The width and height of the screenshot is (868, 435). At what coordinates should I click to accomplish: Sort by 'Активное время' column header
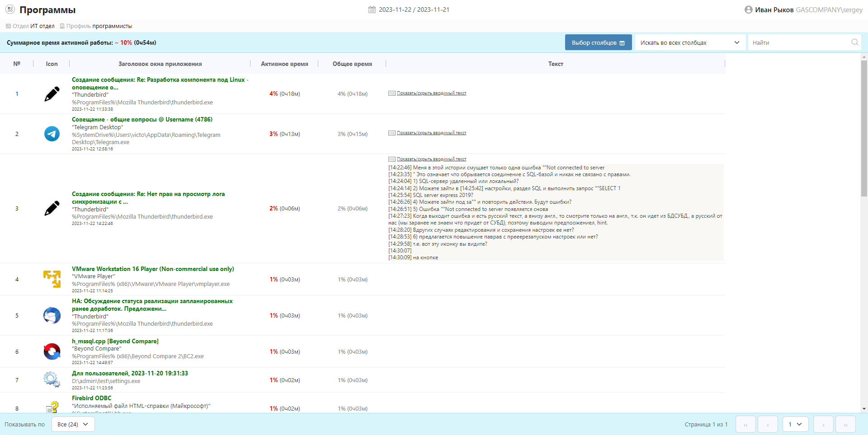[284, 64]
